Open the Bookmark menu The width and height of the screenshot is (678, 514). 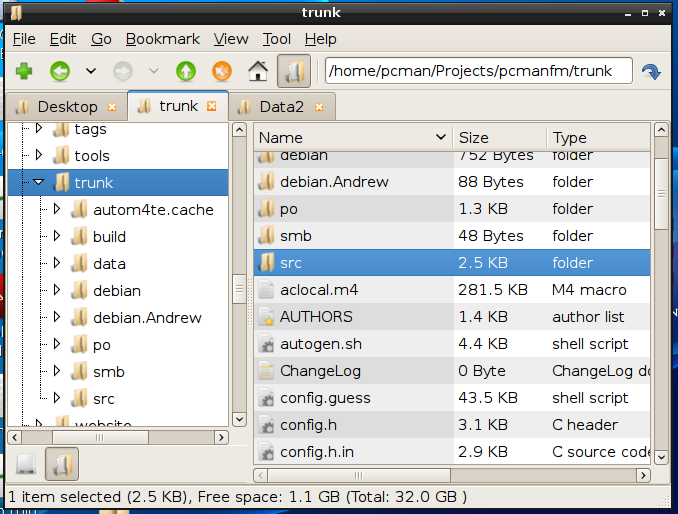click(162, 39)
